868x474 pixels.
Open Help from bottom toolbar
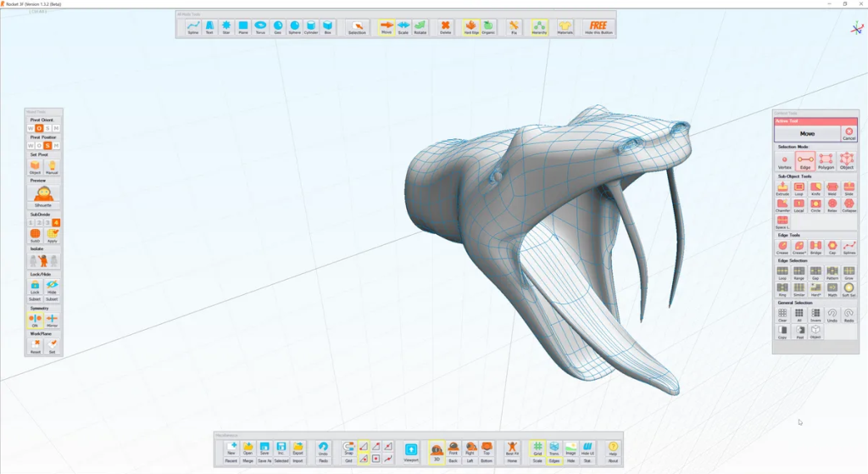click(x=613, y=448)
